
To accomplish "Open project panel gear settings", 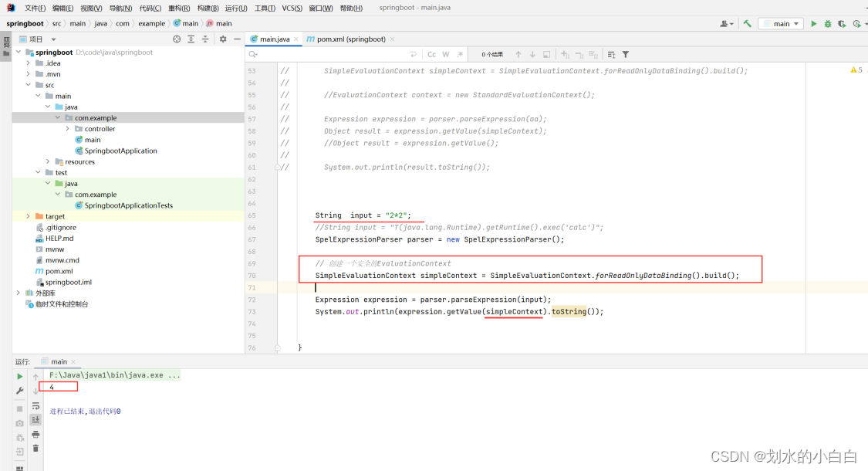I will [223, 39].
